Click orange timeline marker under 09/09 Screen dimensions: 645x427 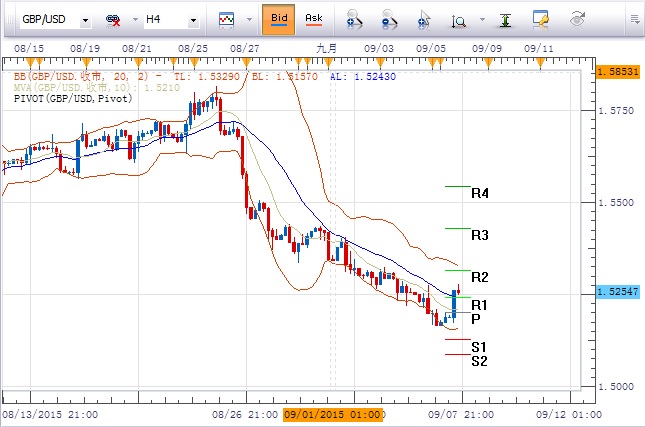488,63
